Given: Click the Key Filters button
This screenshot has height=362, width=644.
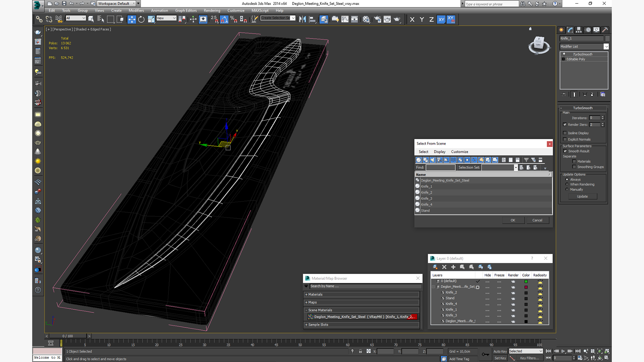Looking at the screenshot, I should point(530,358).
